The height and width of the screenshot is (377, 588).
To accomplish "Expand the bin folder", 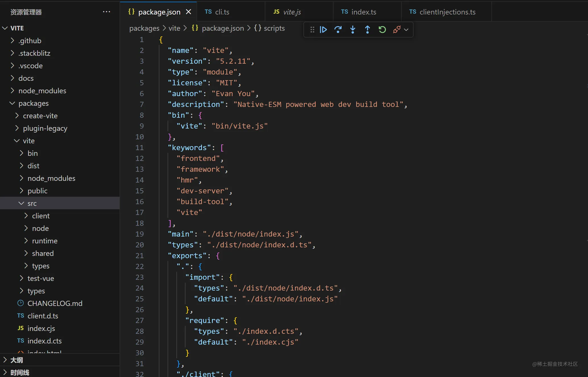I will point(60,153).
